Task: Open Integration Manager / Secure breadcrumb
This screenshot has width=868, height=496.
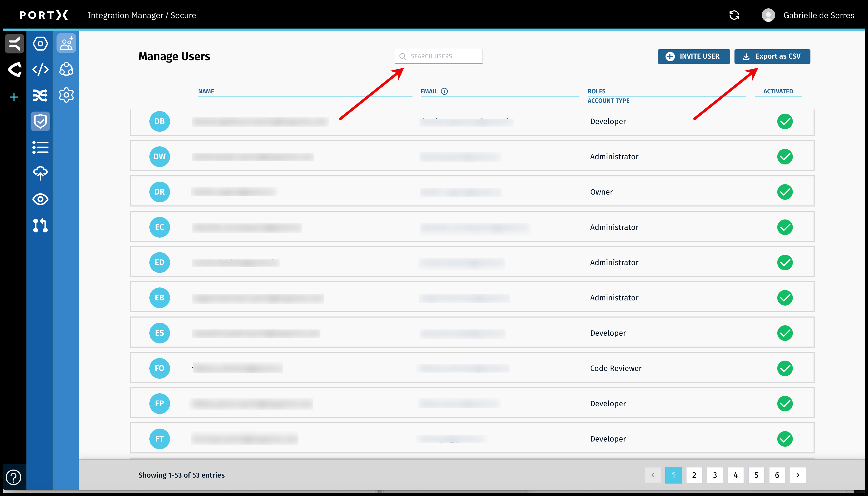Action: click(x=142, y=15)
